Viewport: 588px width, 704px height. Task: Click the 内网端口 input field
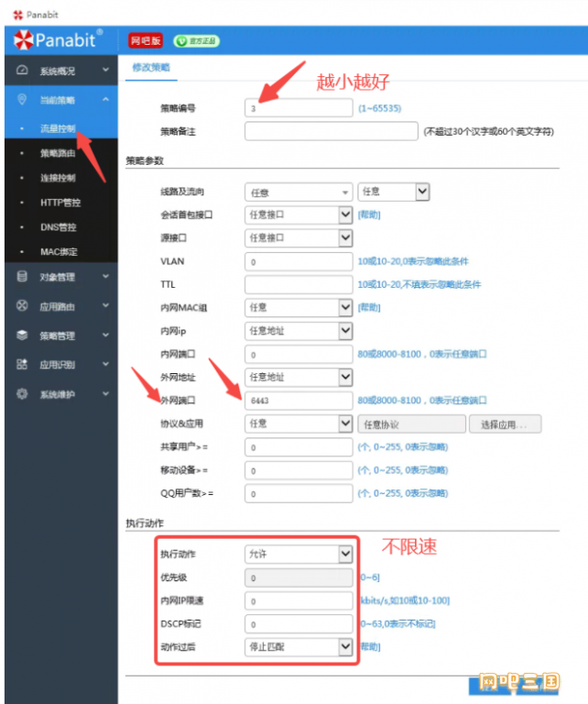click(x=299, y=355)
